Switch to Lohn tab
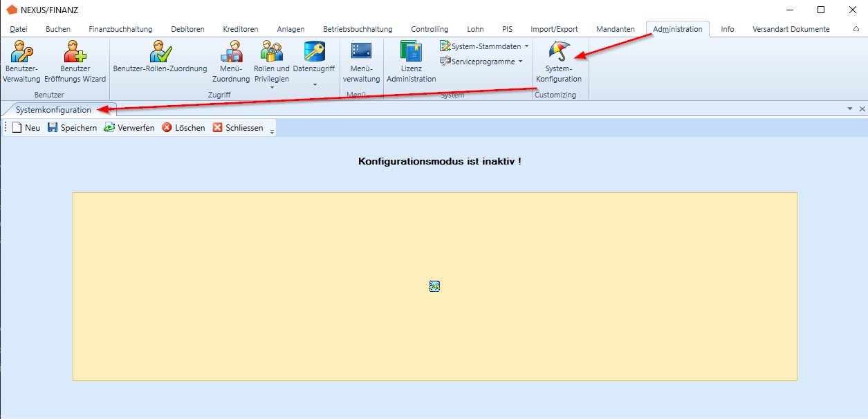Viewport: 868px width, 419px height. pyautogui.click(x=475, y=29)
